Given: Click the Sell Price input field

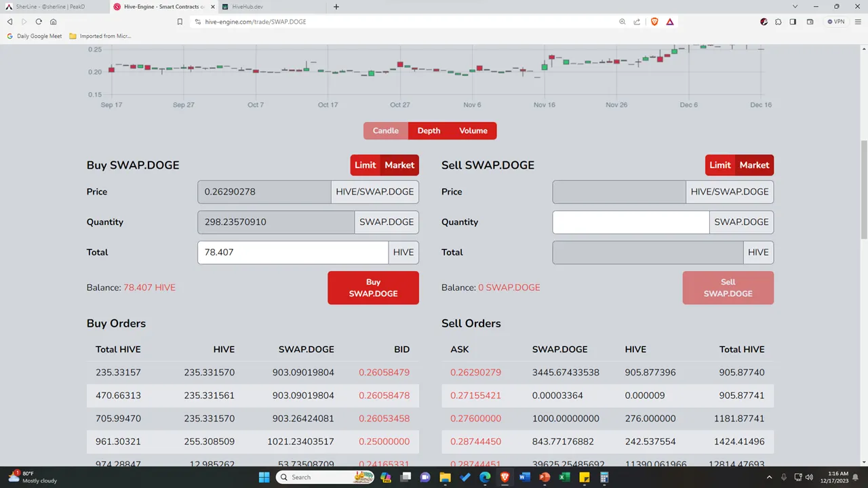Looking at the screenshot, I should (x=619, y=192).
